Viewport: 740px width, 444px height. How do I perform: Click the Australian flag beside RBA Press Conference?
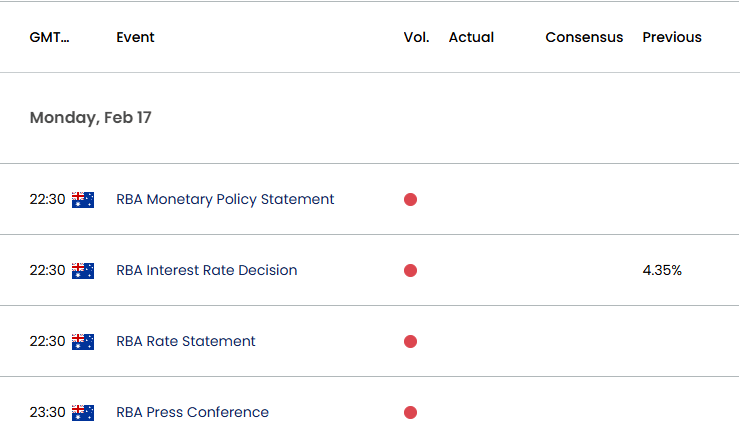click(x=83, y=413)
